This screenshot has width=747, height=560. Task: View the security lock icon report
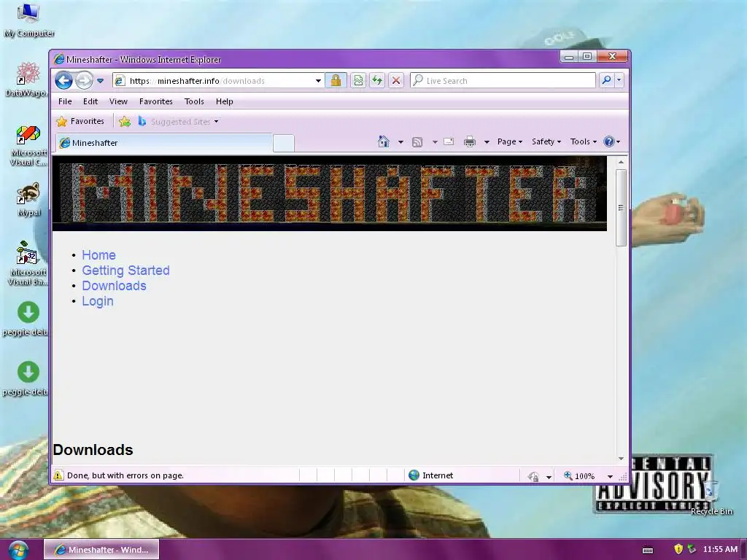(336, 80)
